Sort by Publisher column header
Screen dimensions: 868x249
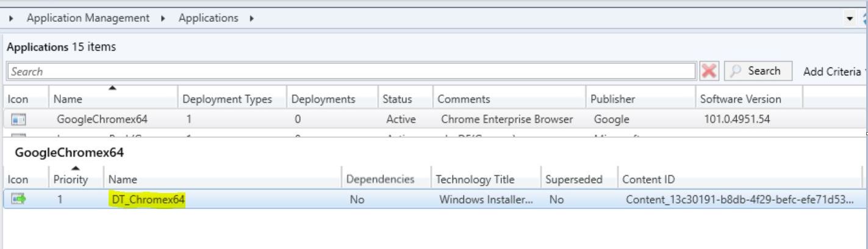pyautogui.click(x=640, y=99)
